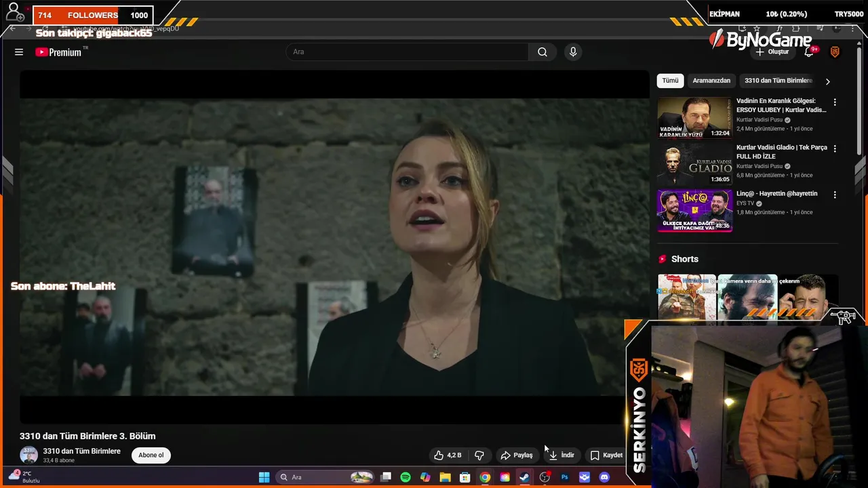Select the Tümü filter chip

pyautogui.click(x=670, y=81)
